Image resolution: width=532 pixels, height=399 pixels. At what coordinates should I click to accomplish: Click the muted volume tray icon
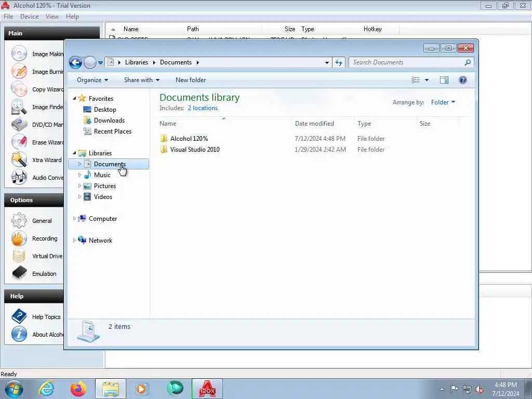480,390
